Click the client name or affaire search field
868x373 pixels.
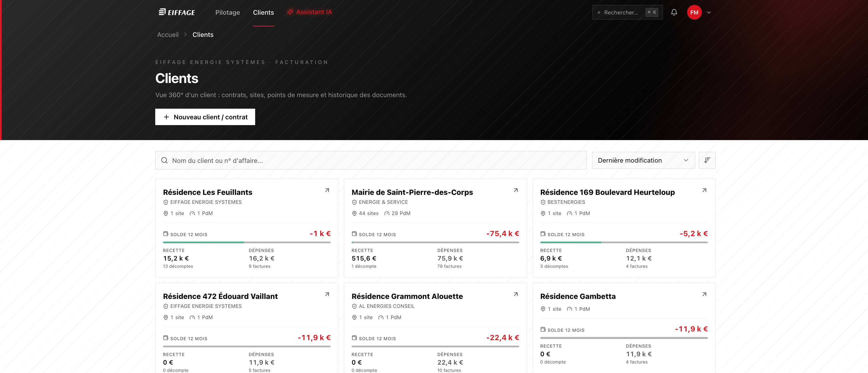(x=371, y=161)
